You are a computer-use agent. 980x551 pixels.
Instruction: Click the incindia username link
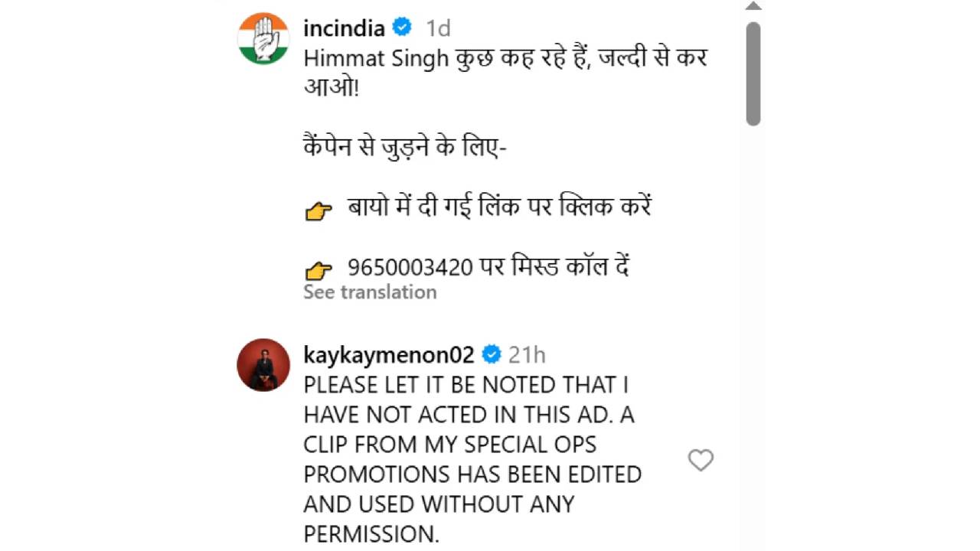coord(344,28)
